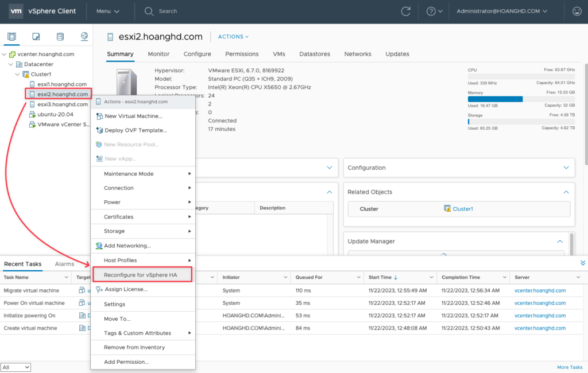The image size is (588, 373).
Task: Click the vm logo in the header
Action: [16, 11]
